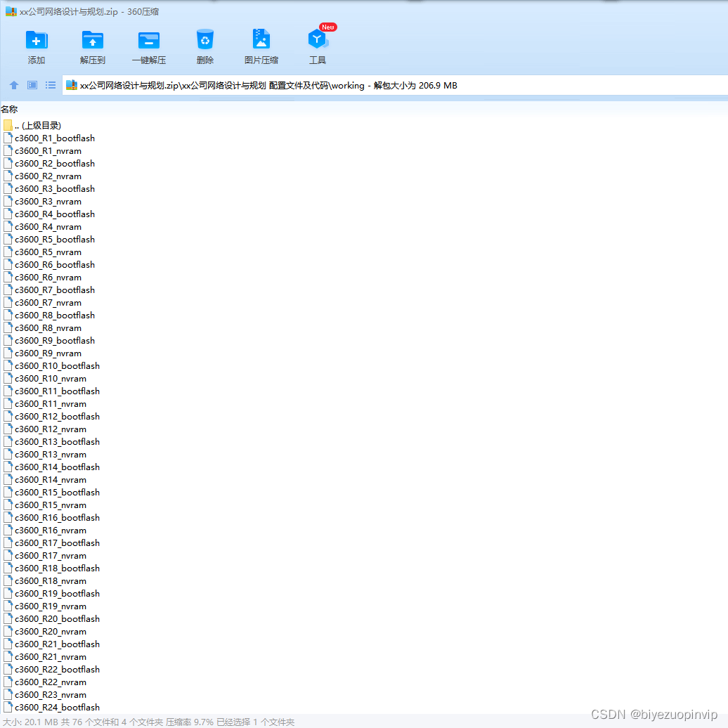Image resolution: width=728 pixels, height=728 pixels.
Task: Select file c3600_R2_nvram
Action: pos(42,176)
